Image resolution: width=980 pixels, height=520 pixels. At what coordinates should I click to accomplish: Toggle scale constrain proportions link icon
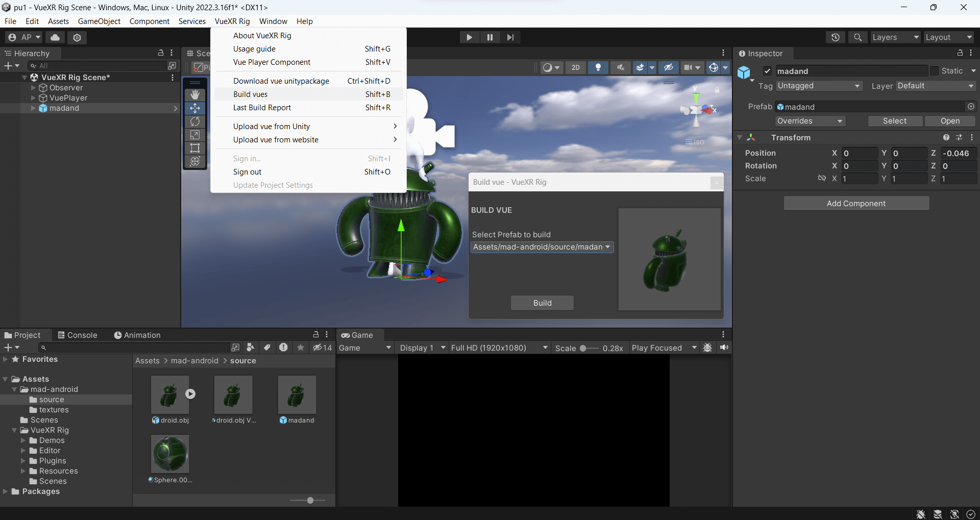pos(822,178)
